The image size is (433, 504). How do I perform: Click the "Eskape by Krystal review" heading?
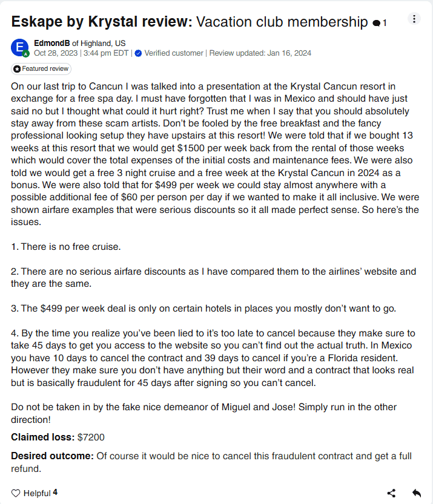[102, 22]
